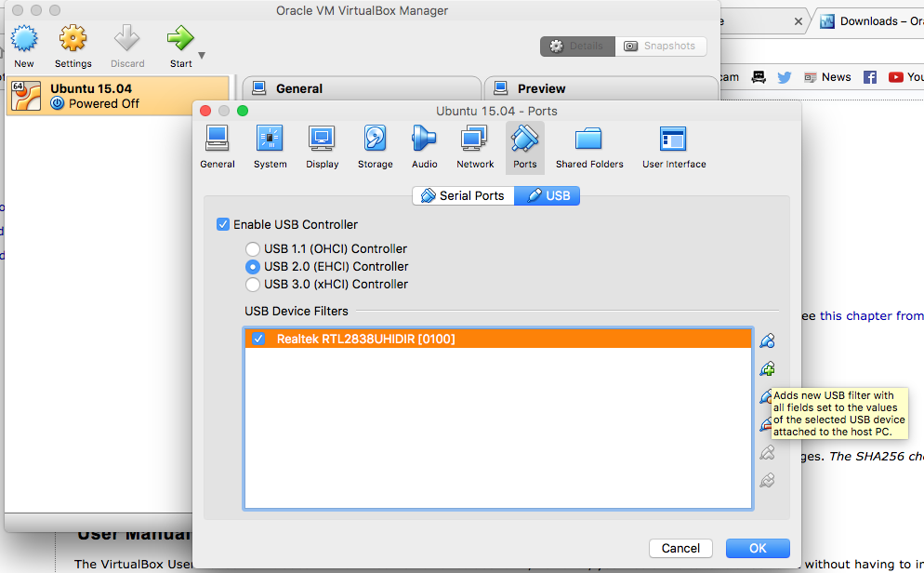Start the VM with green arrow
Image resolution: width=924 pixels, height=573 pixels.
click(180, 46)
